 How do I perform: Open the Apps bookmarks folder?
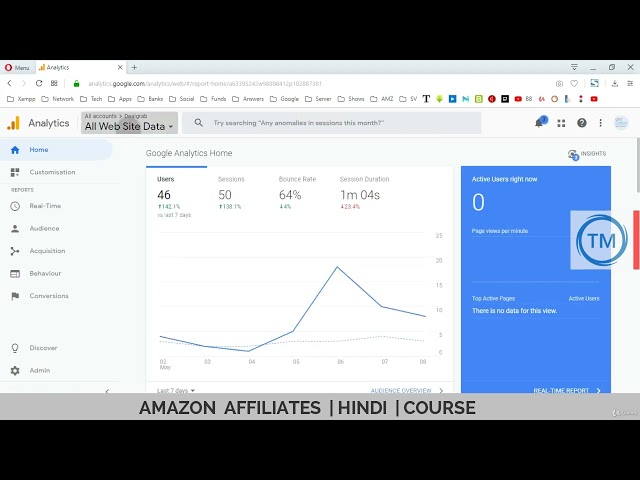tap(120, 99)
